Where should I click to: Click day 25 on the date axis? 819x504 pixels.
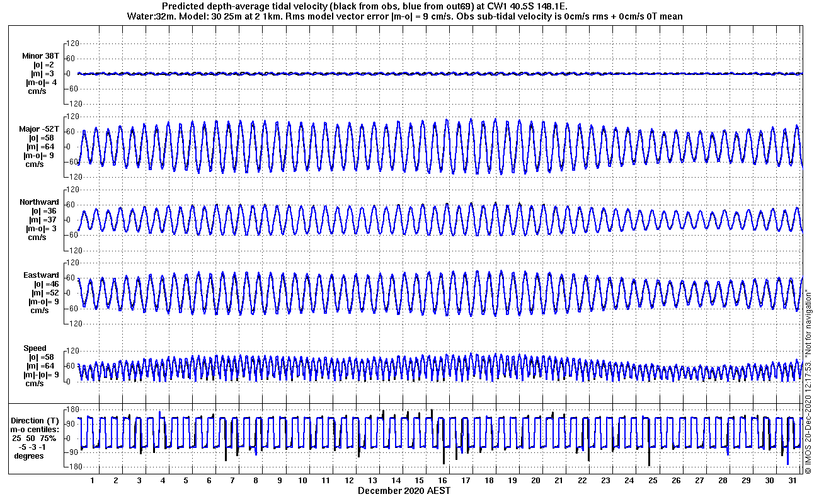tap(652, 481)
